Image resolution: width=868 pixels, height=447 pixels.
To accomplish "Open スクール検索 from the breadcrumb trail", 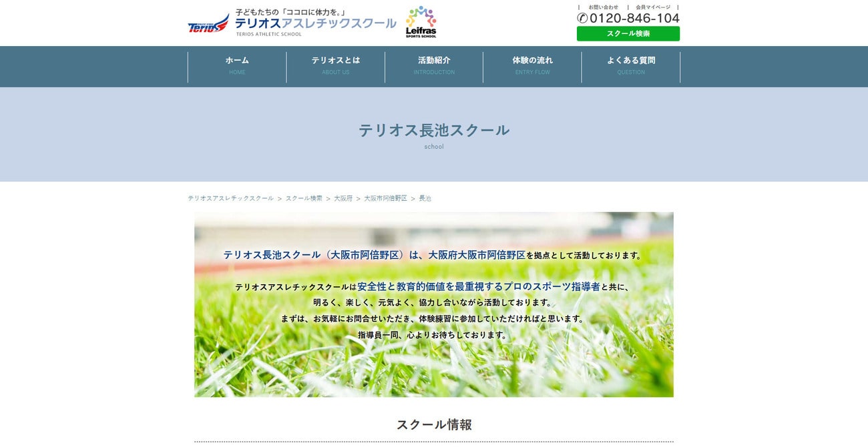I will pos(304,198).
